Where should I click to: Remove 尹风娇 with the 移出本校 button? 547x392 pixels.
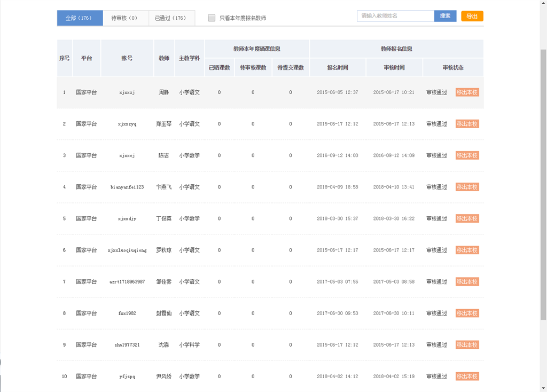pyautogui.click(x=467, y=377)
